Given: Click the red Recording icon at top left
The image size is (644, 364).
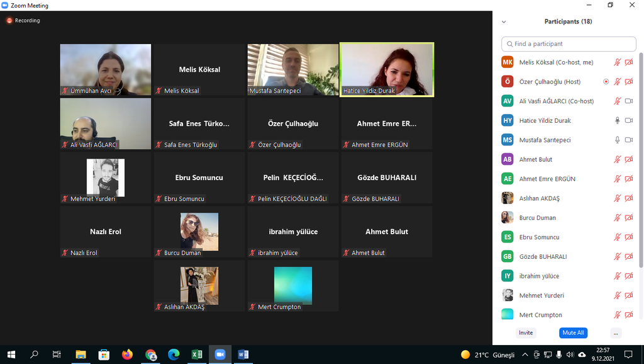Looking at the screenshot, I should tap(9, 20).
